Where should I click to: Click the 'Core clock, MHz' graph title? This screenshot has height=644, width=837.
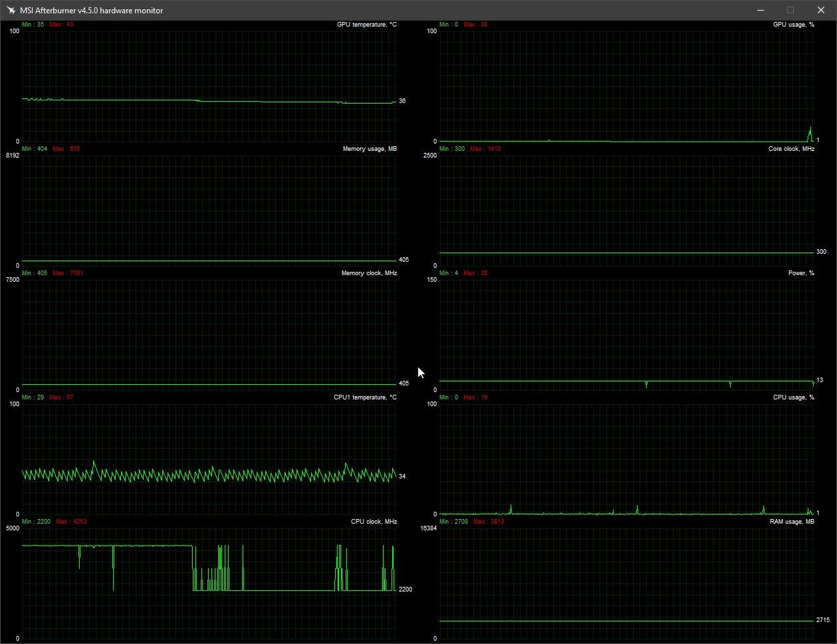tap(791, 149)
